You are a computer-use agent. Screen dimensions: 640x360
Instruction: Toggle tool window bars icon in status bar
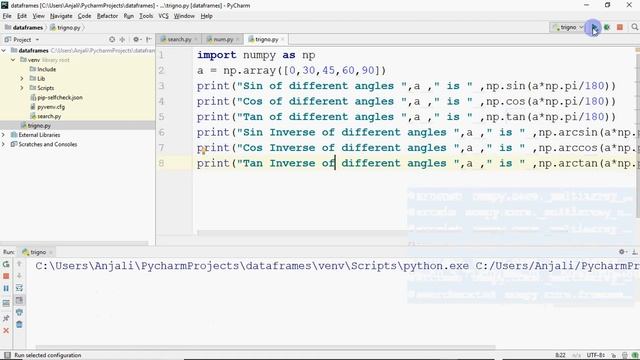(7, 355)
